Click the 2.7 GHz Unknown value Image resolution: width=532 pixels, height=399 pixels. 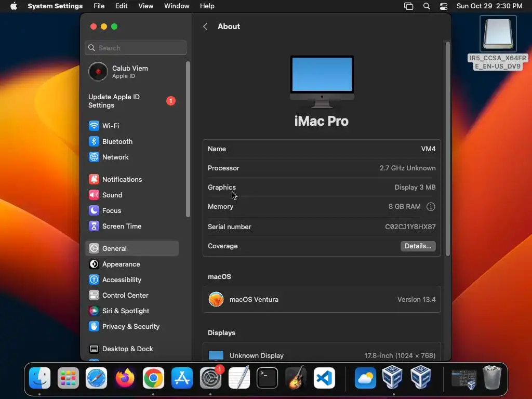click(407, 168)
